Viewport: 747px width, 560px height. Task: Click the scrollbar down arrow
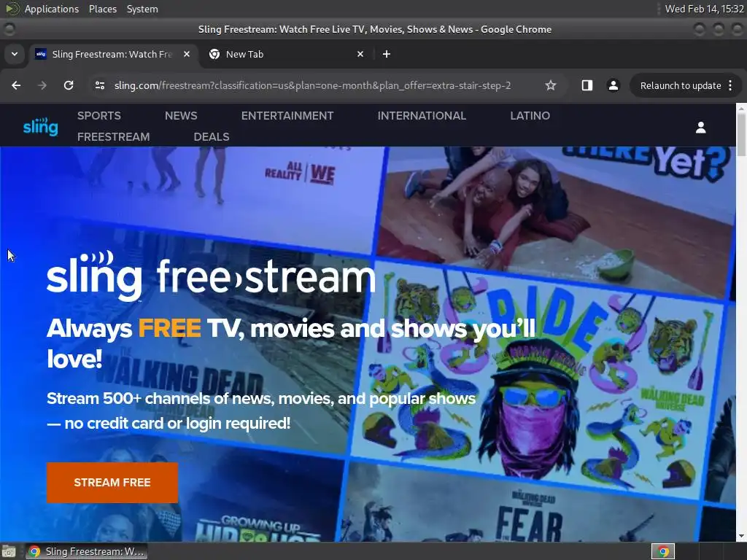pyautogui.click(x=741, y=536)
